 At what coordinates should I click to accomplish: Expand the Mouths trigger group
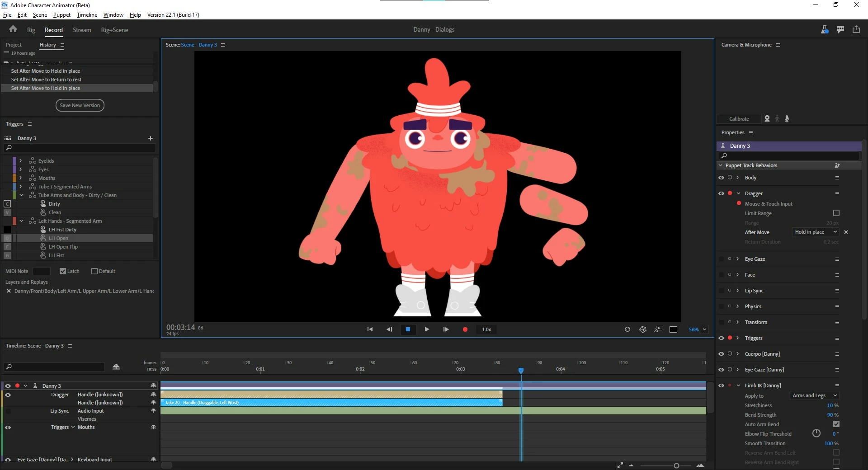pos(20,178)
